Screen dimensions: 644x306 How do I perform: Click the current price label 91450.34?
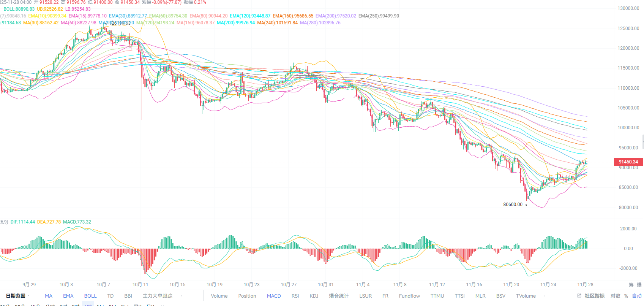point(628,162)
